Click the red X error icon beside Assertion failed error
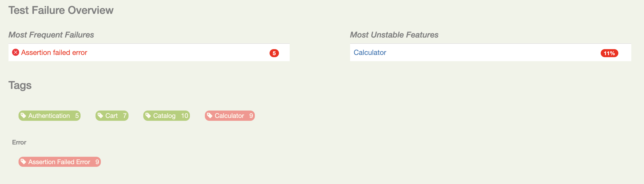This screenshot has height=184, width=644. tap(16, 52)
